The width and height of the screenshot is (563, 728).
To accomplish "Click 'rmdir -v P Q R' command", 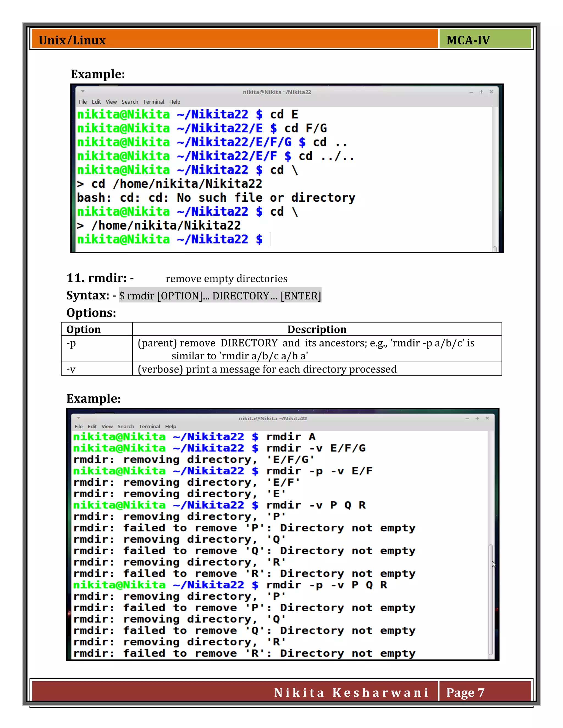I will pos(316,505).
